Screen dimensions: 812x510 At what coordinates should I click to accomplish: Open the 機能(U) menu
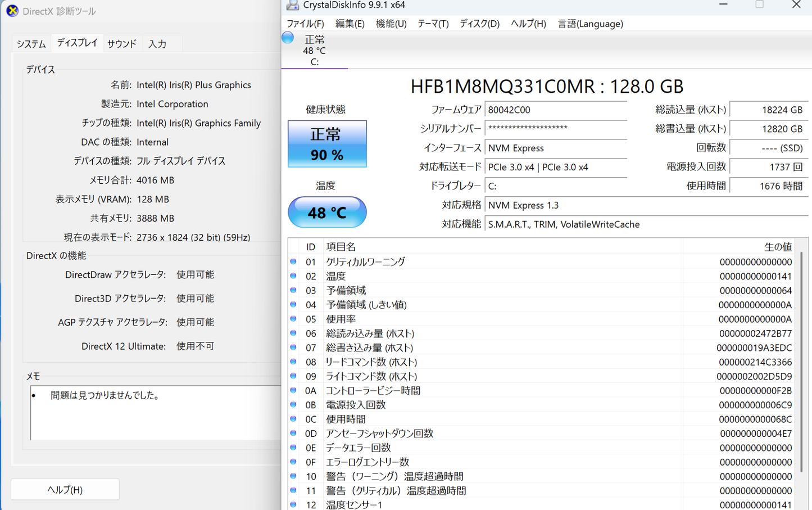[x=391, y=24]
